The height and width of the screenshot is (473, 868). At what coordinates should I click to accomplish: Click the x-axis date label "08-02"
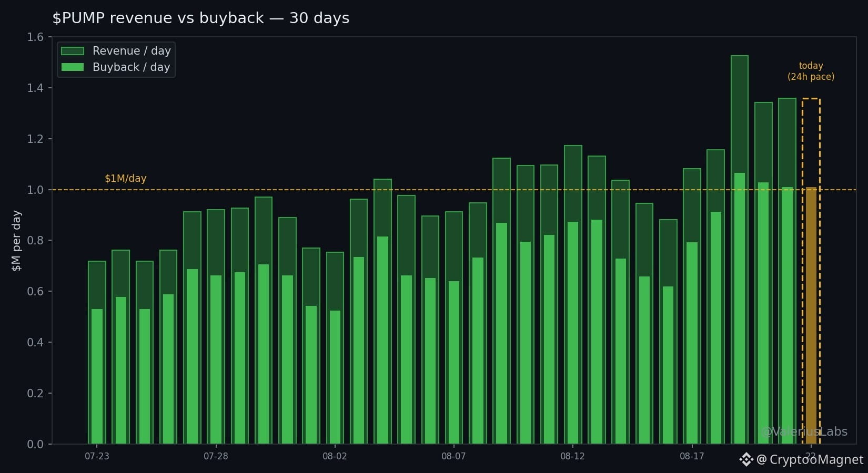335,456
